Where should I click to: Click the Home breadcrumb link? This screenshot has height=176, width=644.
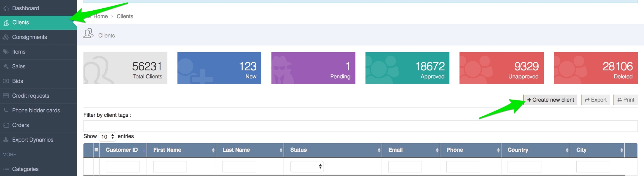pyautogui.click(x=100, y=17)
